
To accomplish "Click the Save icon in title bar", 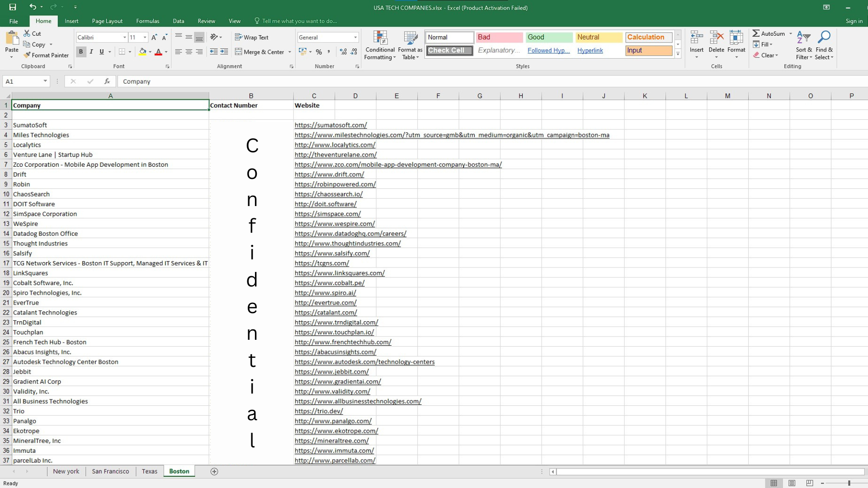I will coord(13,7).
